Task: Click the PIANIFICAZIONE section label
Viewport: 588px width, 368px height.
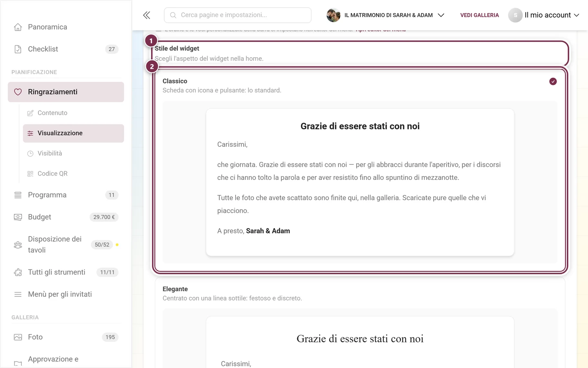Action: click(x=34, y=72)
